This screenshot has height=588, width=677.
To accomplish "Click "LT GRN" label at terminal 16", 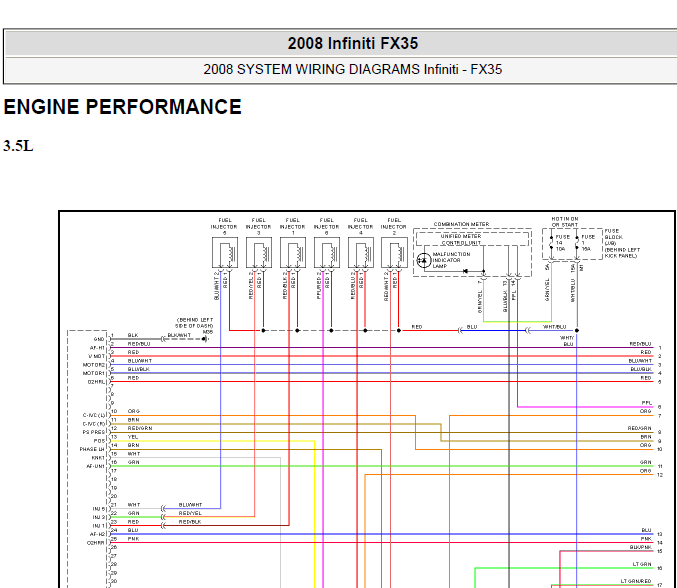I will pos(642,564).
